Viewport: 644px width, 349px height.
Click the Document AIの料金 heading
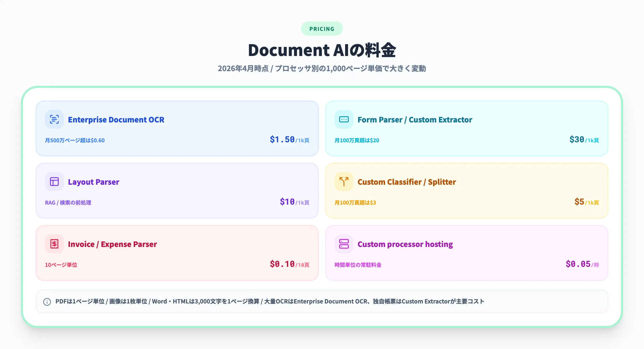pyautogui.click(x=322, y=50)
